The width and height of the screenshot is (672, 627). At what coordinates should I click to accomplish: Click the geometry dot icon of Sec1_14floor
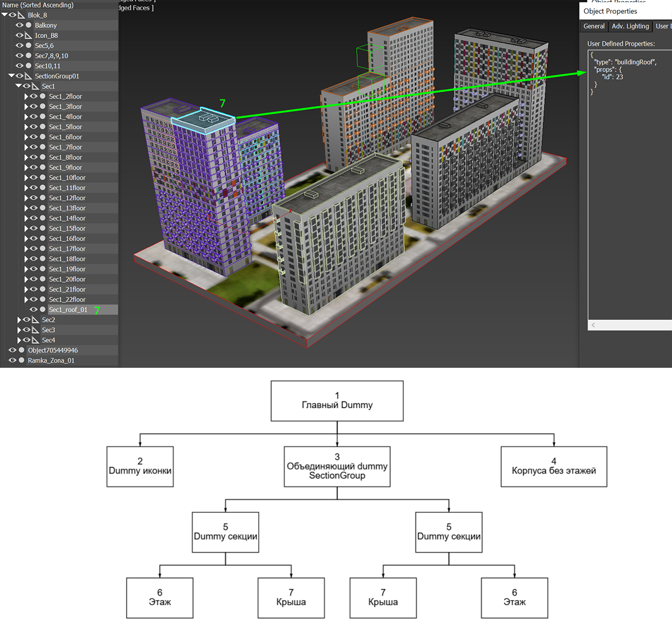point(43,218)
